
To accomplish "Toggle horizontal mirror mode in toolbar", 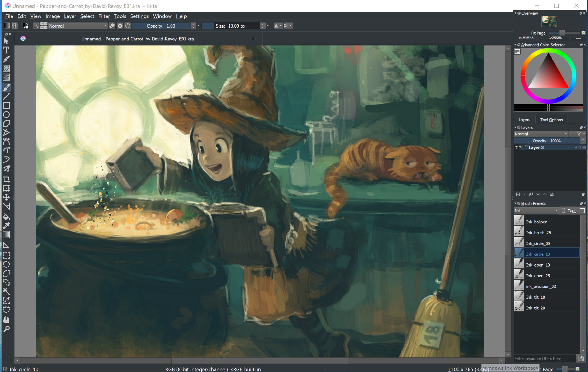I will tap(276, 26).
